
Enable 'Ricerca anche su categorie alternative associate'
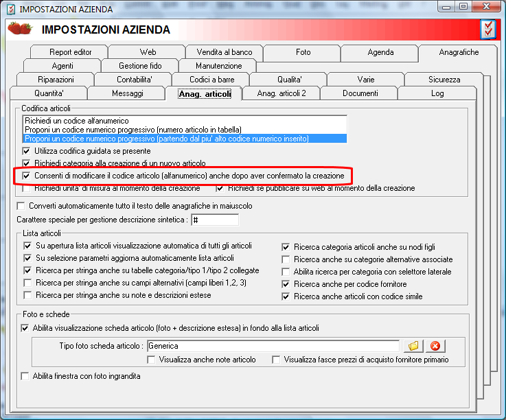286,259
